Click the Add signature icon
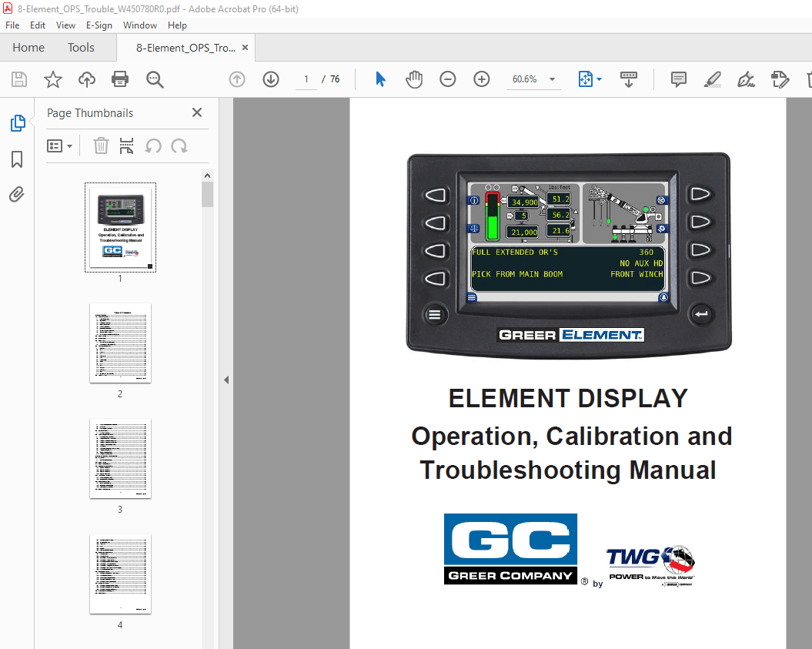This screenshot has height=649, width=812. coord(746,79)
